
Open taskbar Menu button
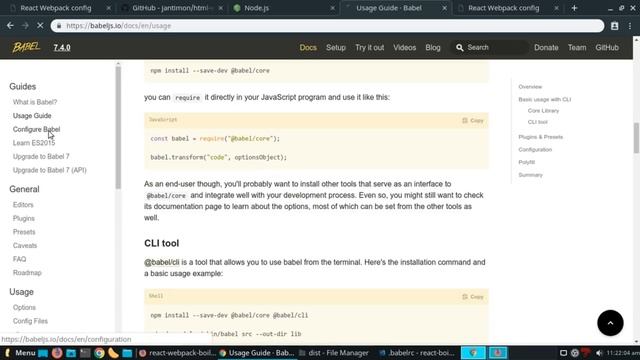click(x=20, y=353)
